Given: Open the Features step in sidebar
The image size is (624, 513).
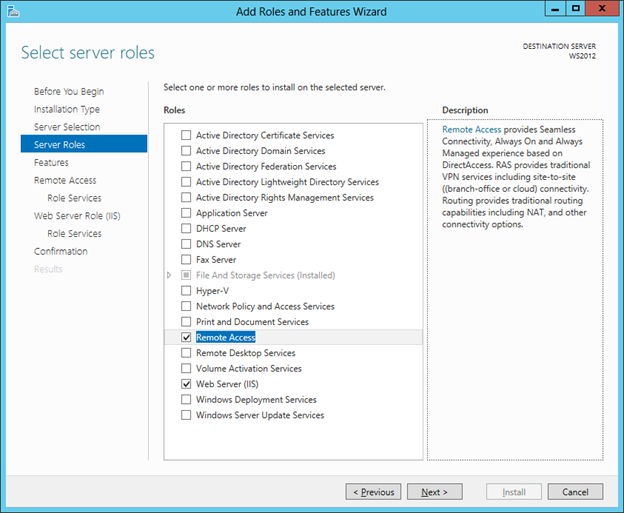Looking at the screenshot, I should click(x=51, y=162).
